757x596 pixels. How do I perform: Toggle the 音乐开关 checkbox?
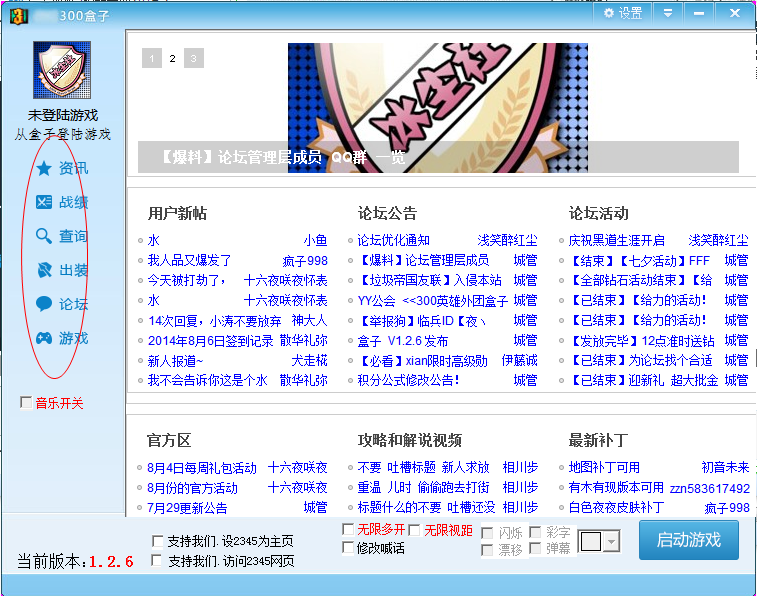pyautogui.click(x=26, y=402)
